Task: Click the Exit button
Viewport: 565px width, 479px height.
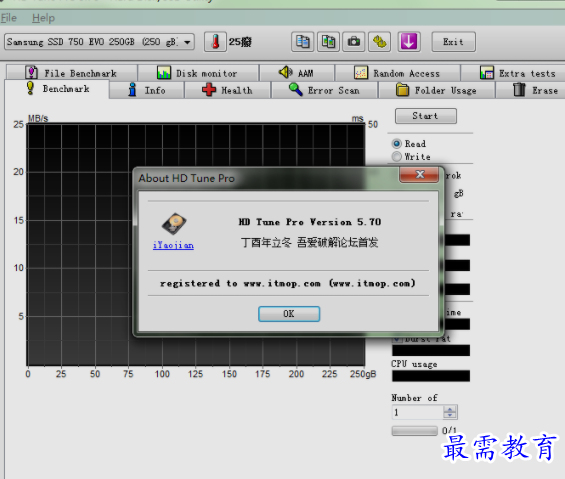Action: pos(453,42)
